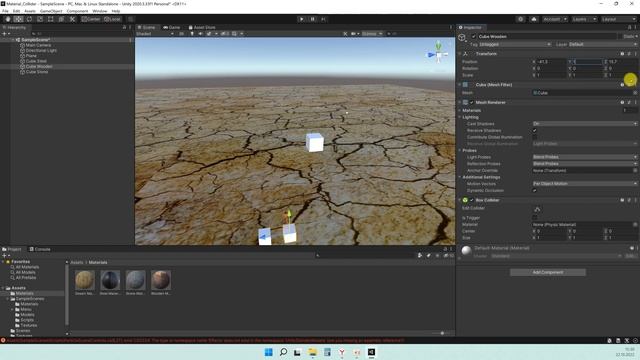
Task: Click the Pause button
Action: tap(313, 19)
